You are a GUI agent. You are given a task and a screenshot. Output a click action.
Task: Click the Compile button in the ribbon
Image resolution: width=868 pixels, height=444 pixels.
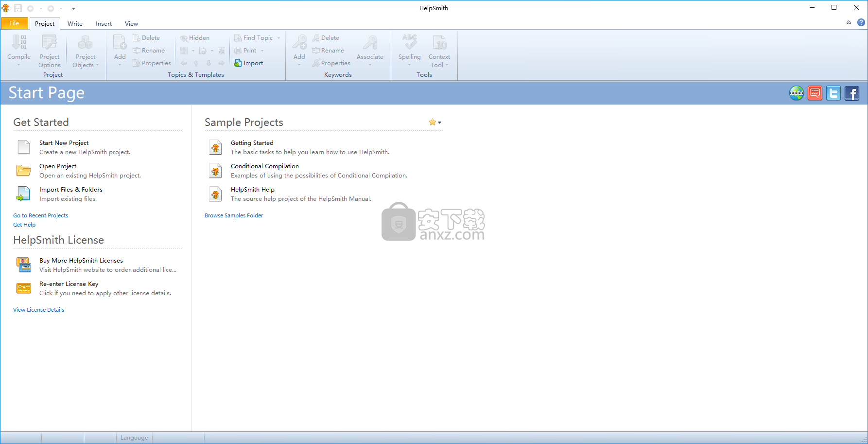[19, 51]
